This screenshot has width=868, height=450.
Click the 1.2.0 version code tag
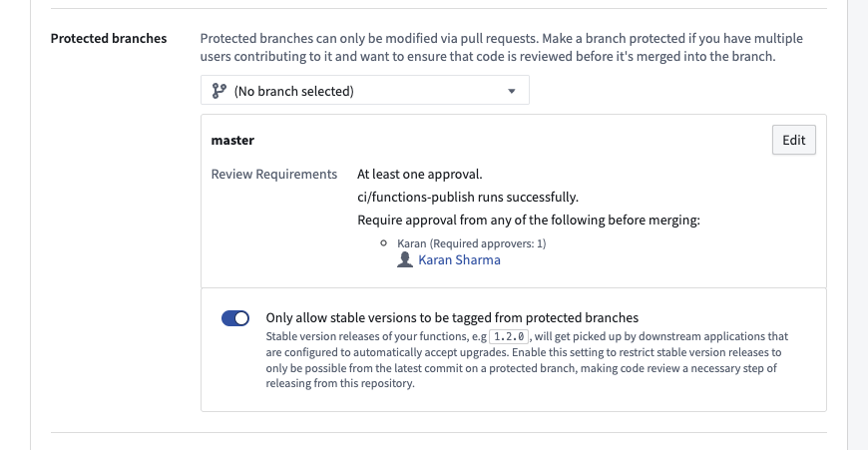click(509, 336)
